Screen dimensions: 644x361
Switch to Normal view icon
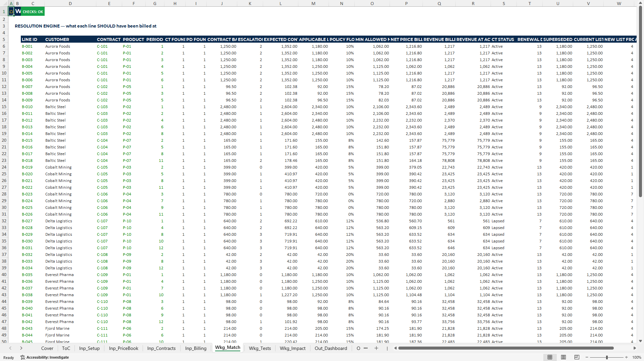point(550,357)
